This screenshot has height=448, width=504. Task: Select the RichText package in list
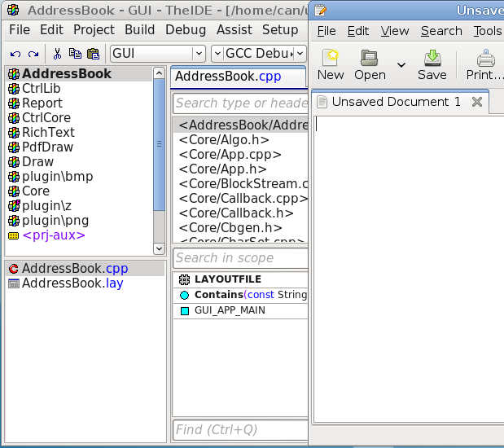[48, 132]
